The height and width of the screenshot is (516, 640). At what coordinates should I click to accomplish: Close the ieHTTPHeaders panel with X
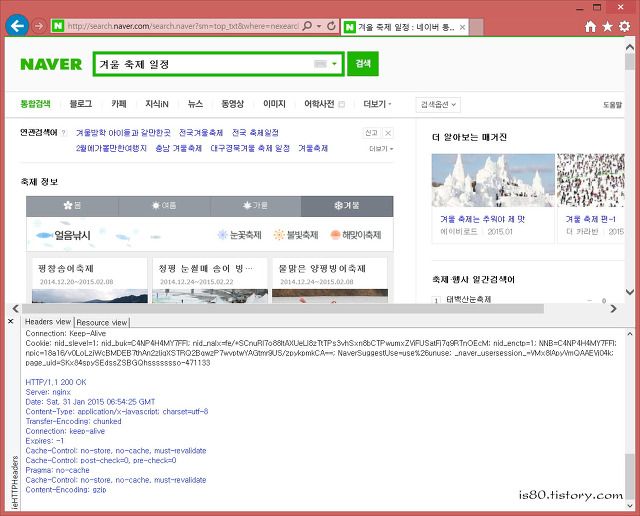pos(11,321)
